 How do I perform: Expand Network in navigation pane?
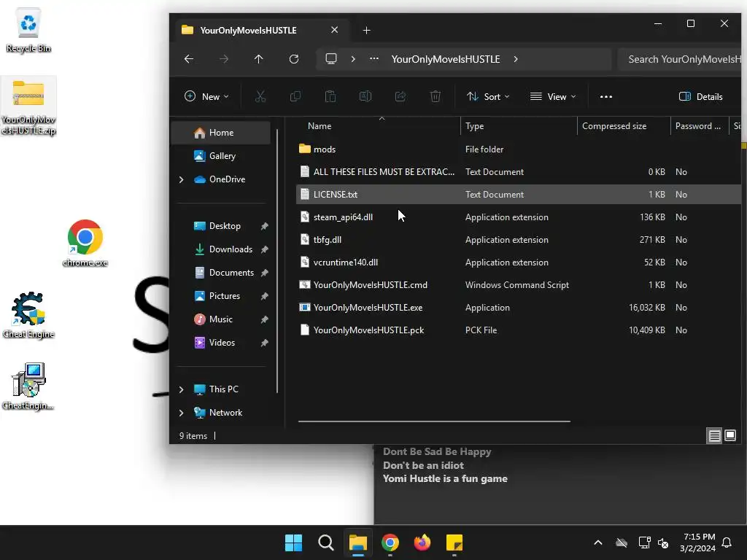point(181,413)
